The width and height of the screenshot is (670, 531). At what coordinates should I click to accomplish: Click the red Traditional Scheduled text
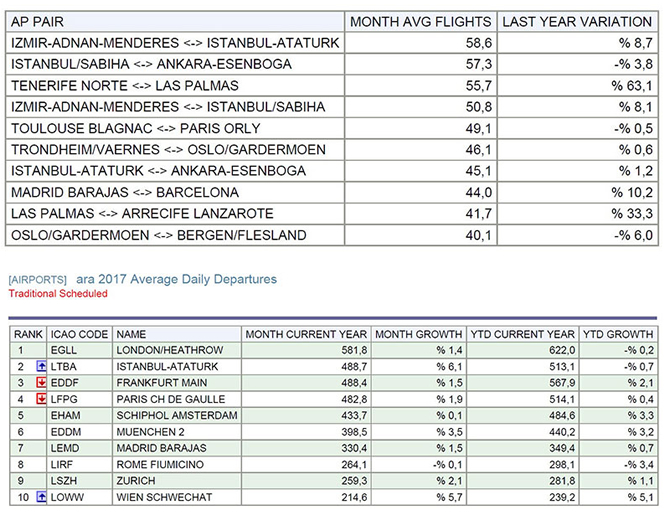[x=58, y=294]
